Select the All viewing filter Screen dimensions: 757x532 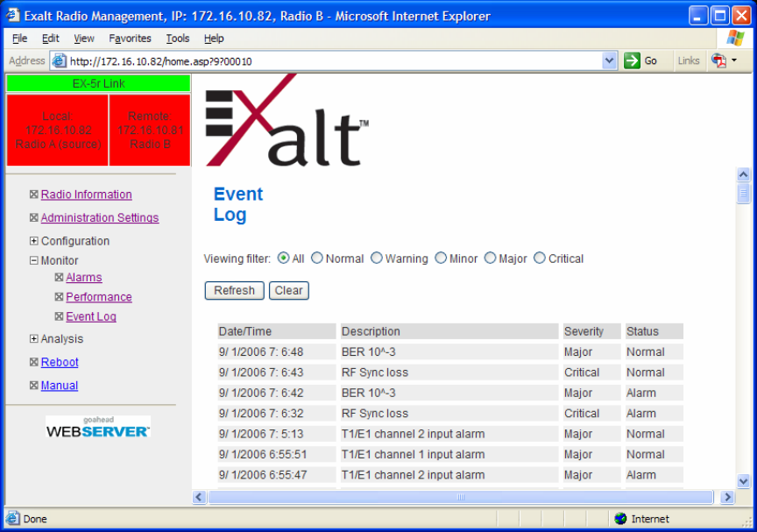click(x=283, y=259)
